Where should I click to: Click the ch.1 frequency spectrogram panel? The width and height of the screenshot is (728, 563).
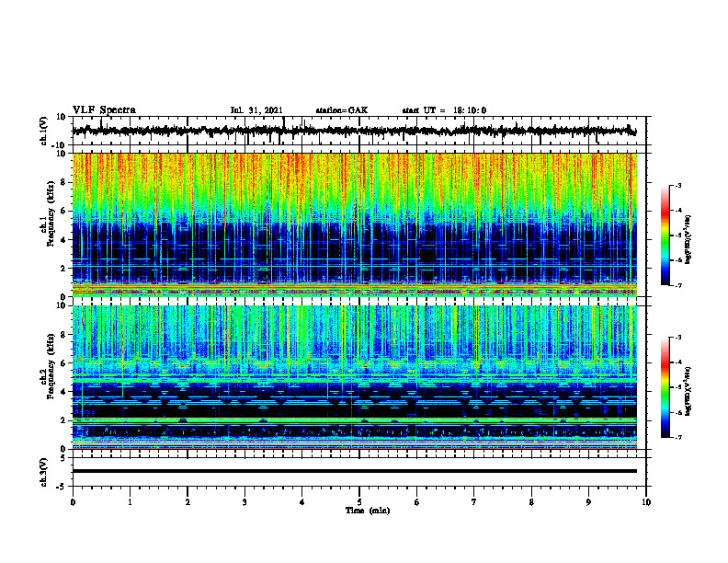[354, 224]
